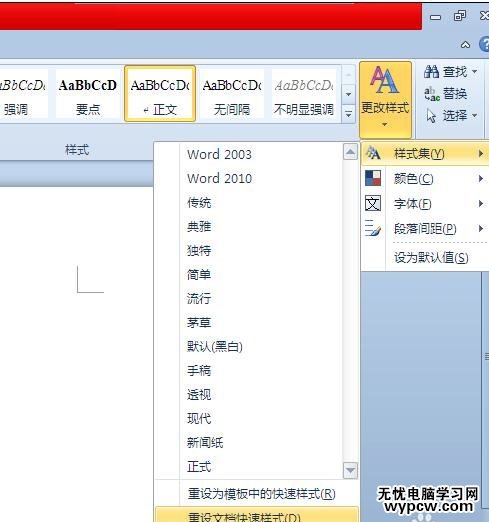Image resolution: width=489 pixels, height=522 pixels.
Task: Open the 段落间距(P) submenu arrow
Action: click(x=481, y=228)
